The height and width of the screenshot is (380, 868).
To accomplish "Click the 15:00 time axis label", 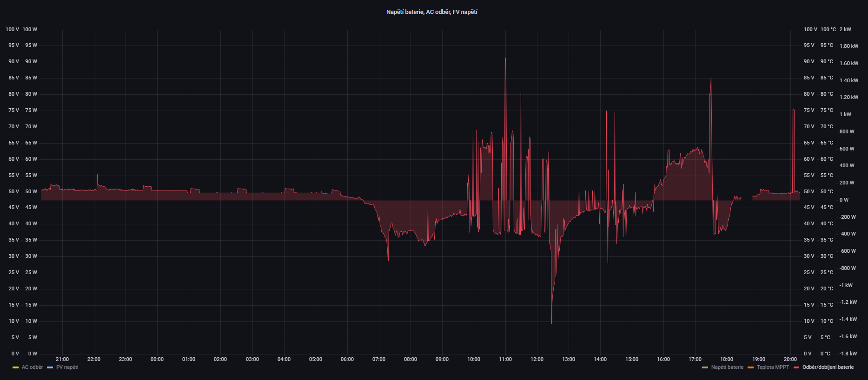I will coord(632,359).
